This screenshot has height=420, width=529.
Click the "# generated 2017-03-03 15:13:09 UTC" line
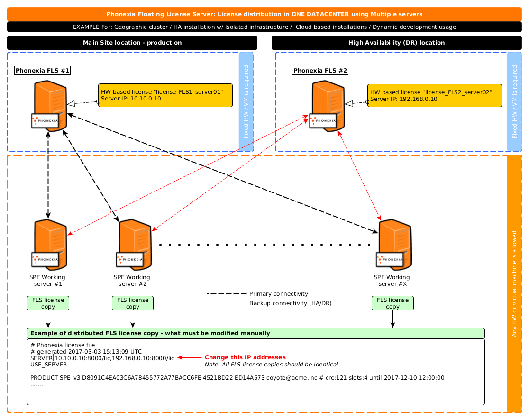point(86,351)
